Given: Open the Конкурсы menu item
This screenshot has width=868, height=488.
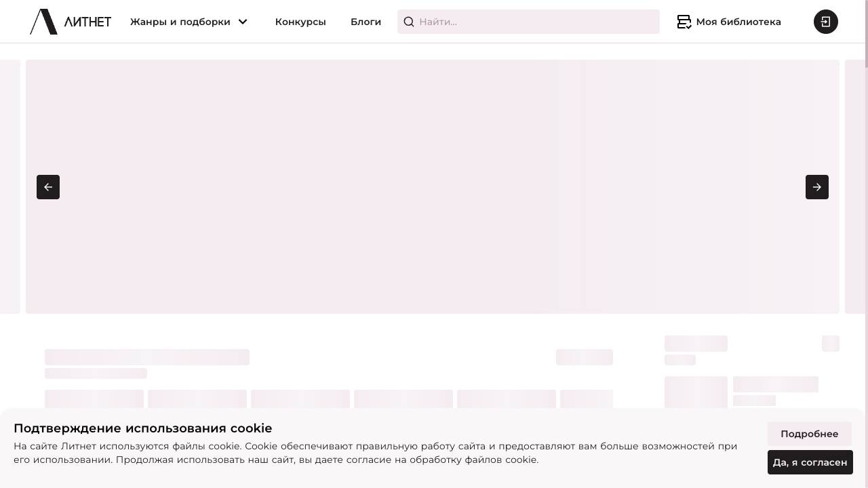Looking at the screenshot, I should pos(300,22).
